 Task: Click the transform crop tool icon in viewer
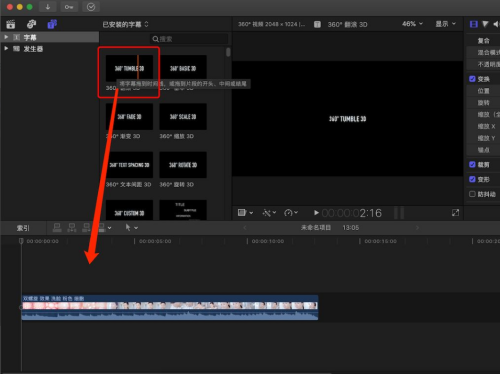(x=242, y=213)
